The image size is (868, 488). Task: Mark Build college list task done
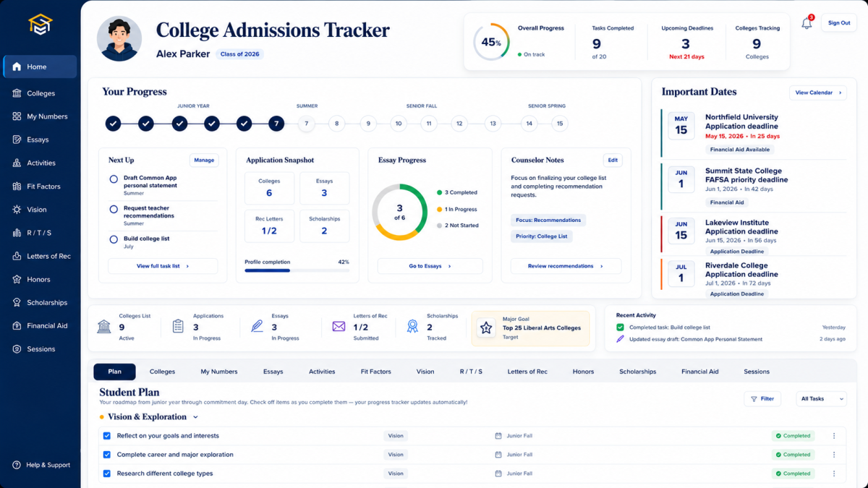click(x=114, y=239)
